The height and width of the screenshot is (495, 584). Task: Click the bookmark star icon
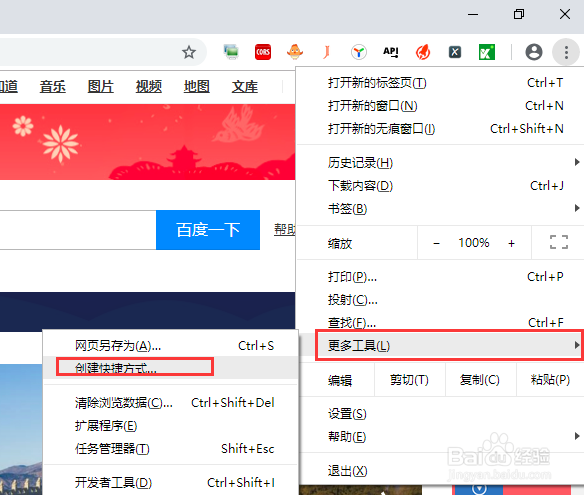tap(189, 52)
